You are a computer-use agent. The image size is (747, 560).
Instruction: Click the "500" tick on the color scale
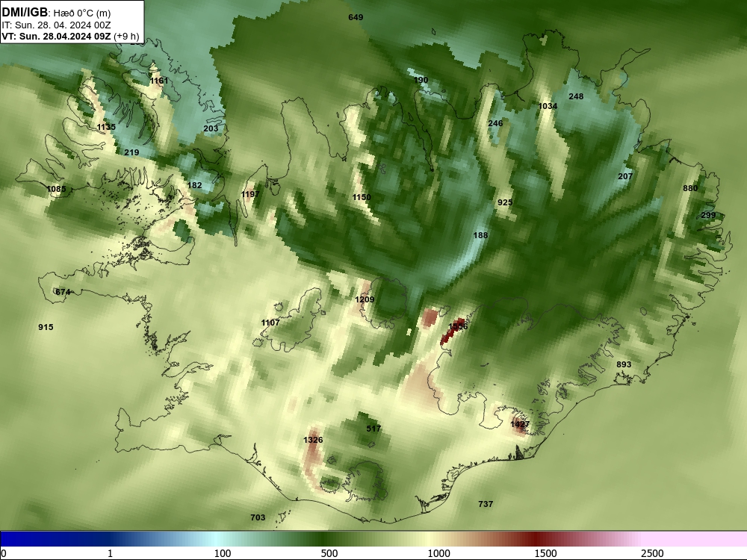coord(329,553)
